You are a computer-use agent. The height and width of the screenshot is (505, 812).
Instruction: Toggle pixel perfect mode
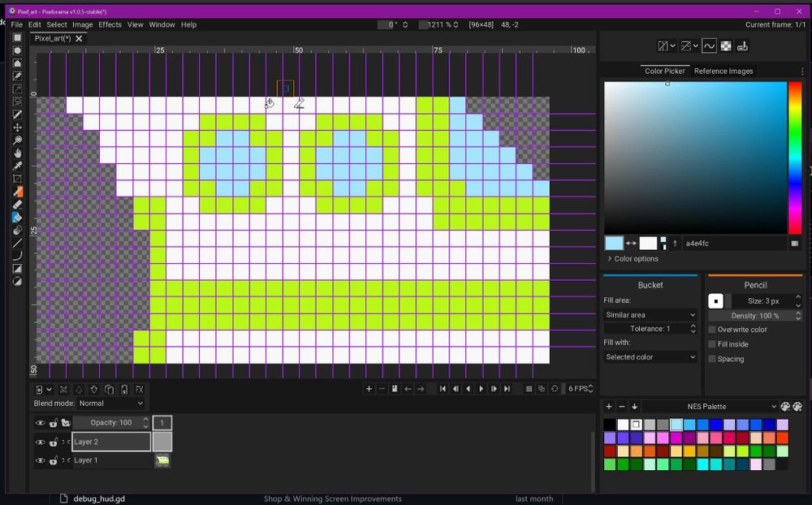point(709,46)
